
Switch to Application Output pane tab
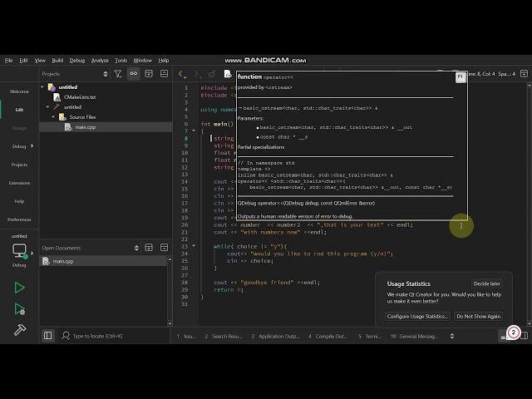click(x=276, y=336)
